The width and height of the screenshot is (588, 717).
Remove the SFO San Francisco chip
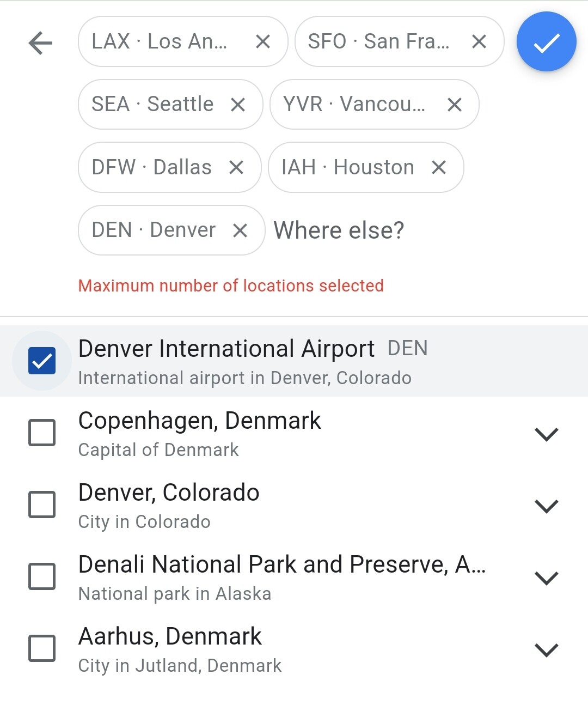coord(479,41)
